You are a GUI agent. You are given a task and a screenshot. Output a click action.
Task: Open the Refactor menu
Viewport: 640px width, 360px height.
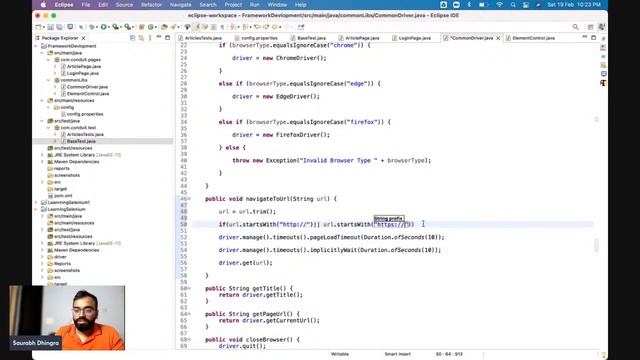pyautogui.click(x=151, y=5)
